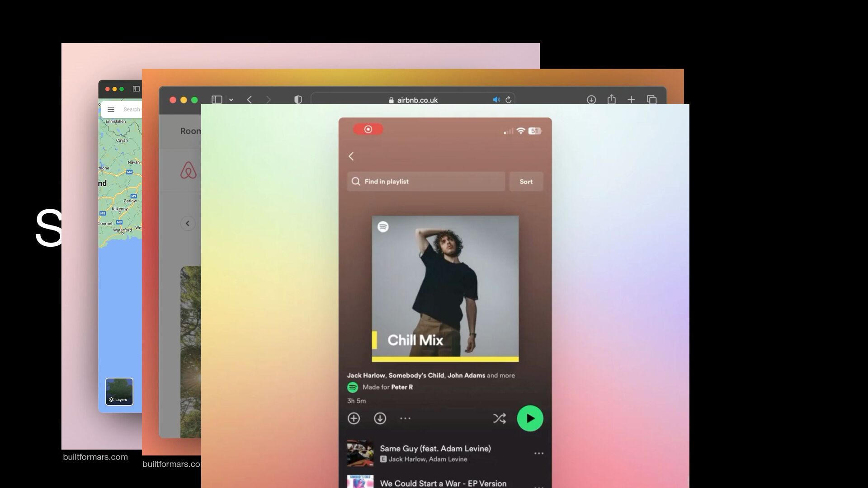The height and width of the screenshot is (488, 868).
Task: Open options for Same Guy track
Action: click(x=538, y=453)
